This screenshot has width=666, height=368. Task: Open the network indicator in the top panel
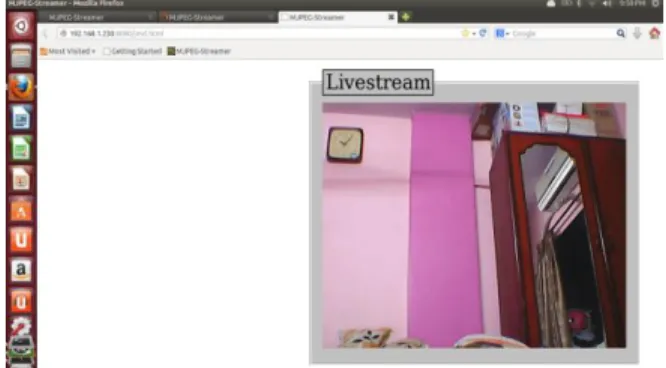click(x=592, y=3)
